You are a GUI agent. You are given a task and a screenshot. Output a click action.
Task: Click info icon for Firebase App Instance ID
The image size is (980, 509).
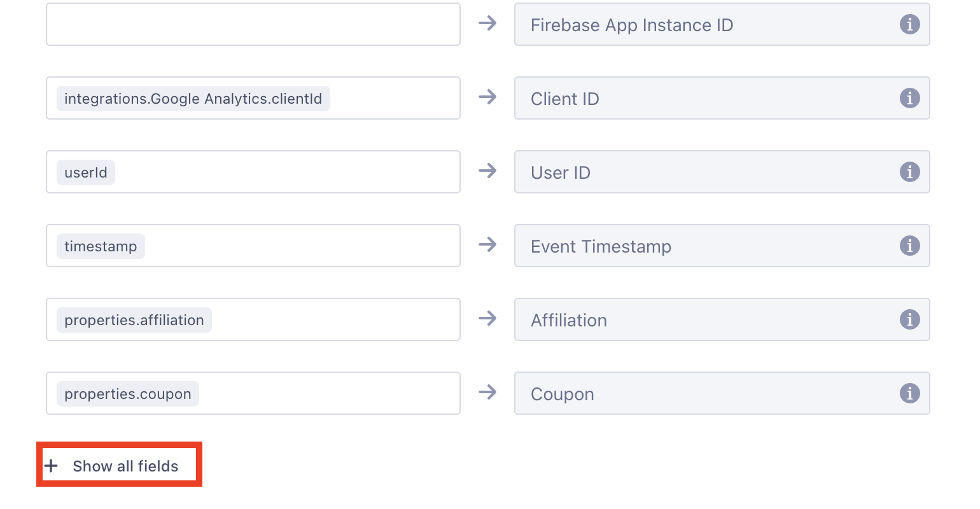[909, 24]
